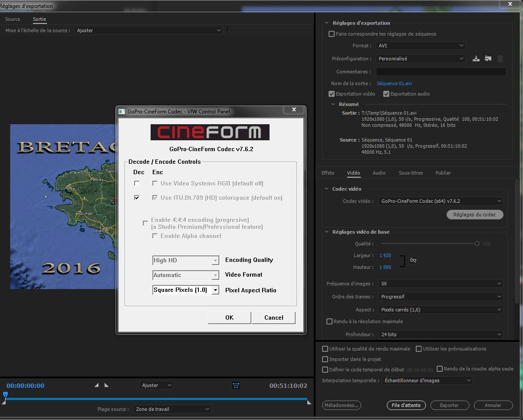Enable Importer dans le projet
Screen dimensions: 523x420
coord(325,359)
